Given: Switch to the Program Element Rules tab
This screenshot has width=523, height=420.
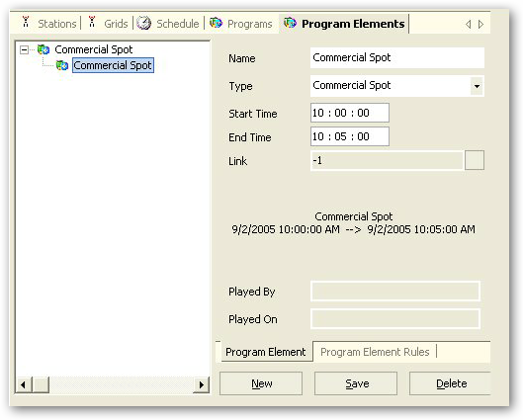Looking at the screenshot, I should click(x=375, y=352).
